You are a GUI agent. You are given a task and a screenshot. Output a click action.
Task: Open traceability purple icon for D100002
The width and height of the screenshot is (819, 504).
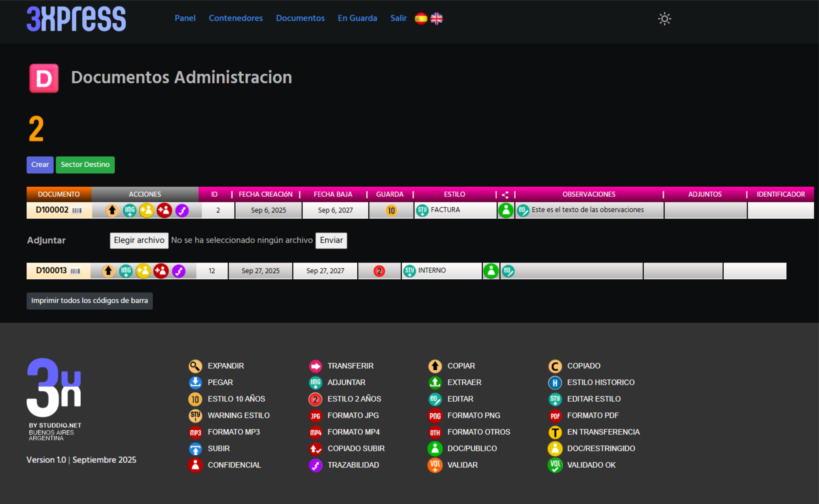(x=182, y=210)
